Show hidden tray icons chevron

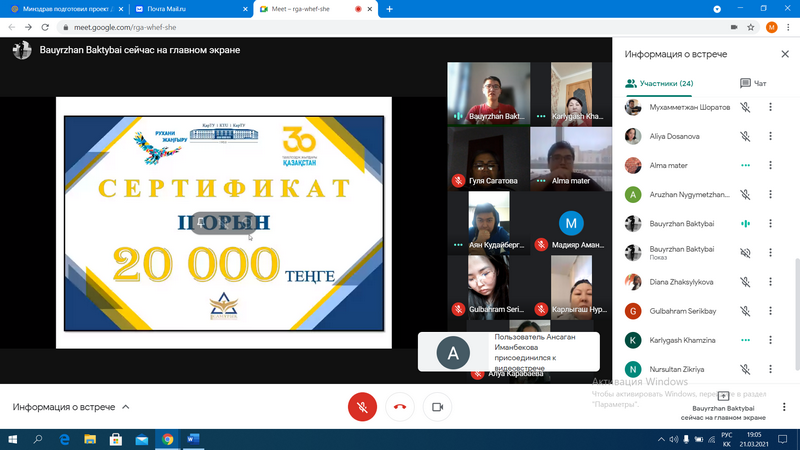coord(661,439)
